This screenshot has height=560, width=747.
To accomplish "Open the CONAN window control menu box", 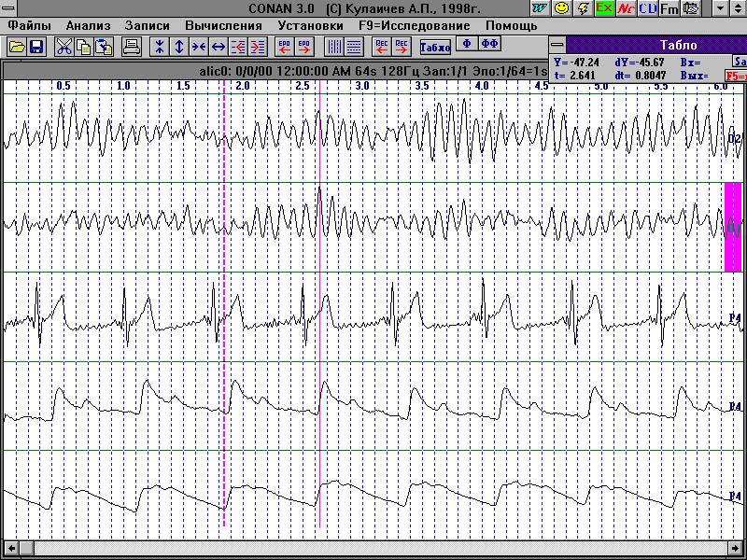I will [9, 7].
